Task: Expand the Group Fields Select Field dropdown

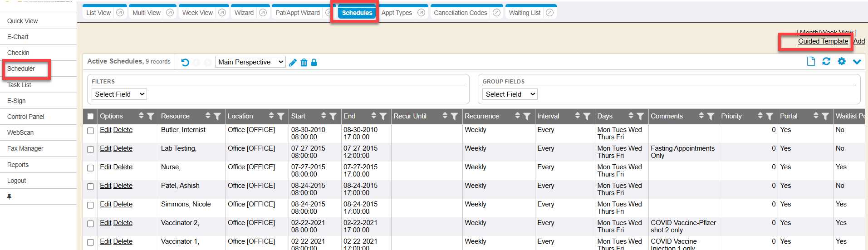Action: point(510,94)
